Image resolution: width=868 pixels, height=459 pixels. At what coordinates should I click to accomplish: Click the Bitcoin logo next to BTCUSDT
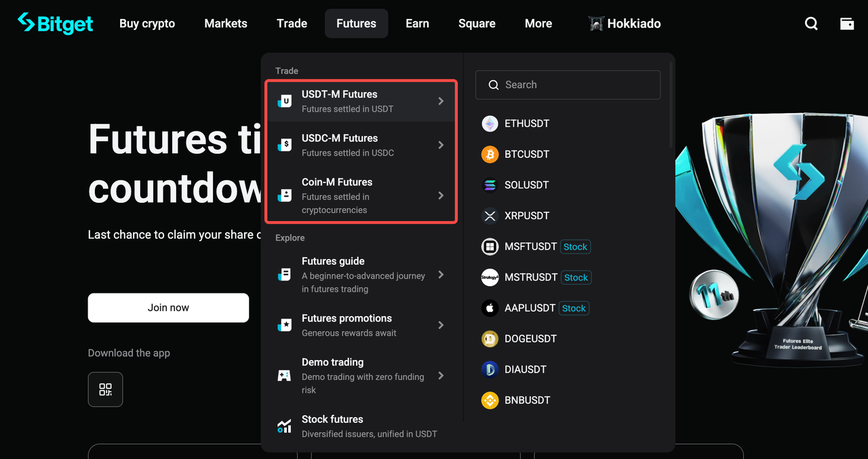[490, 154]
